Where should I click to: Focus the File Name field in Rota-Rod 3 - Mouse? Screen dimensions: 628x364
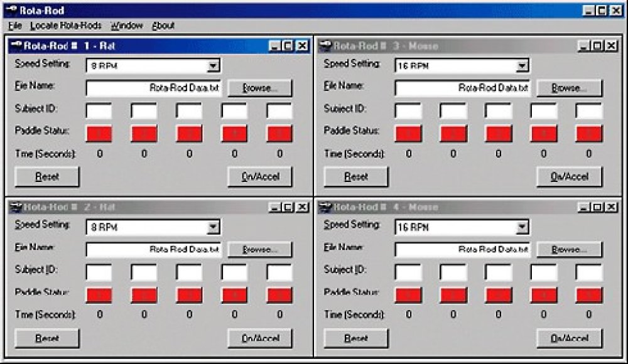pyautogui.click(x=462, y=88)
